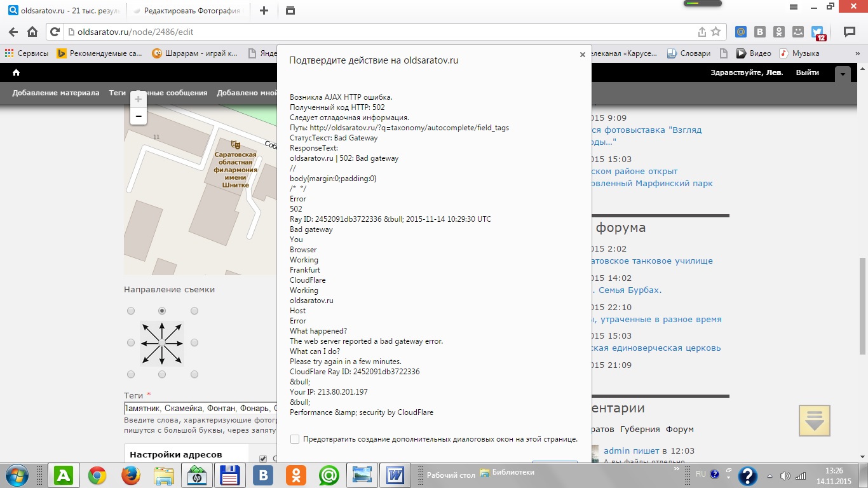Tick the prevent additional dialogs checkbox
The image size is (868, 488).
tap(295, 439)
